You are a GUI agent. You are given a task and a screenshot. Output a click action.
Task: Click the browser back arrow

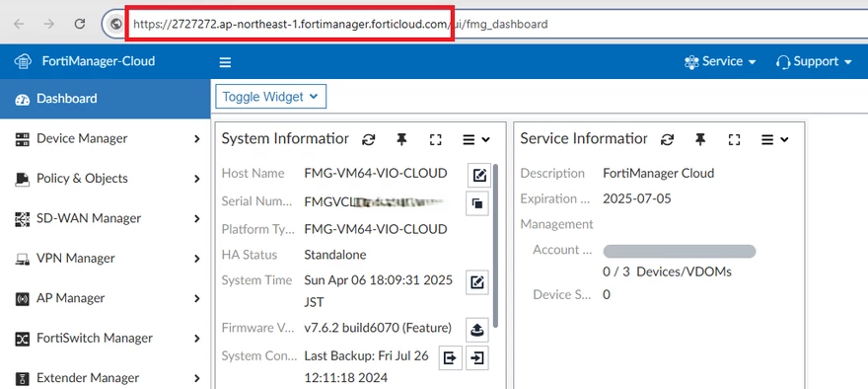[x=19, y=24]
